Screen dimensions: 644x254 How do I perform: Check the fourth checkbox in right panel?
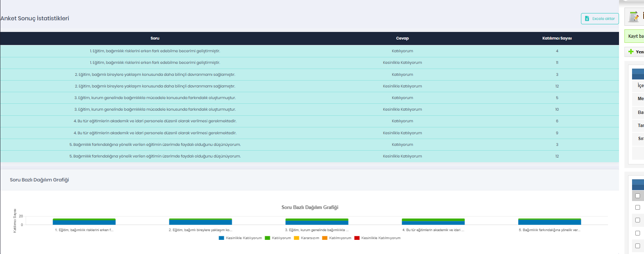[637, 233]
